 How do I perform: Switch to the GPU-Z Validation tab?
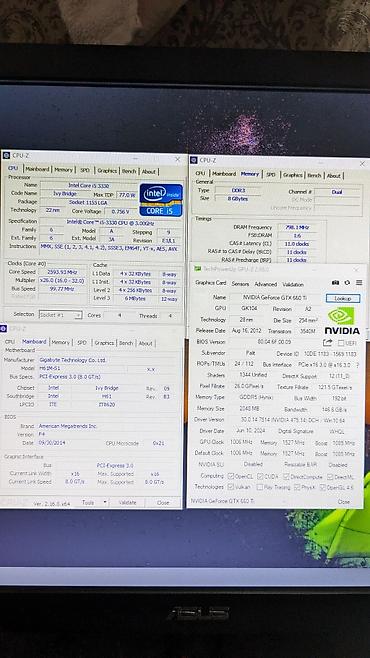[293, 285]
